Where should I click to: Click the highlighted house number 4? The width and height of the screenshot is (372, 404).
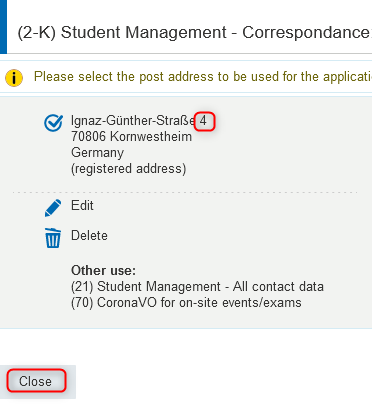click(204, 121)
